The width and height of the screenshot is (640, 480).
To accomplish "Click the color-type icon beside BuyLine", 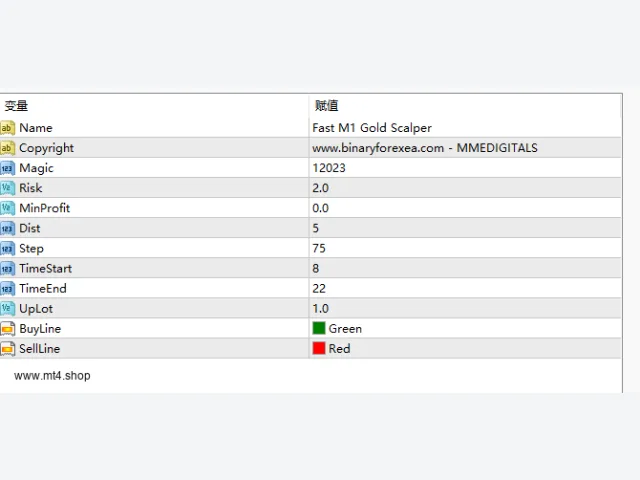I will click(7, 329).
